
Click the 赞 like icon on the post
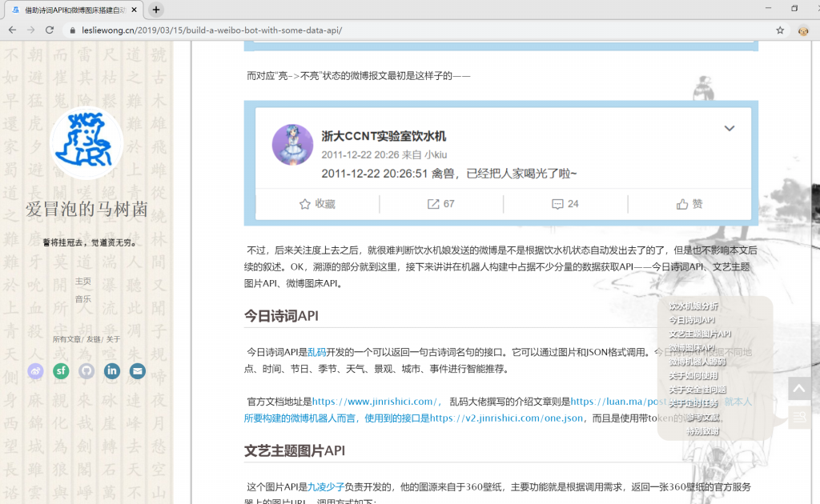point(686,204)
